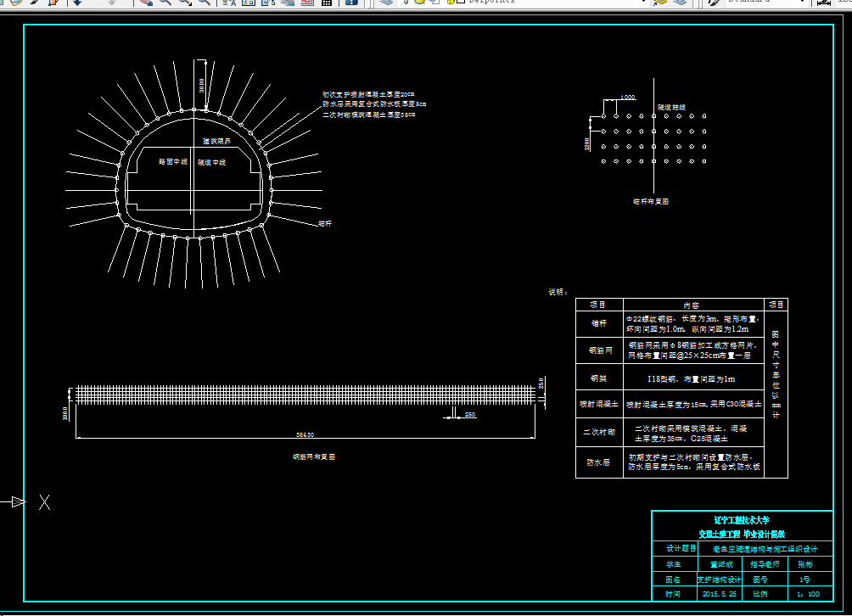Image resolution: width=852 pixels, height=616 pixels.
Task: Toggle Defpoints layer viewport freeze icon
Action: [x=434, y=2]
